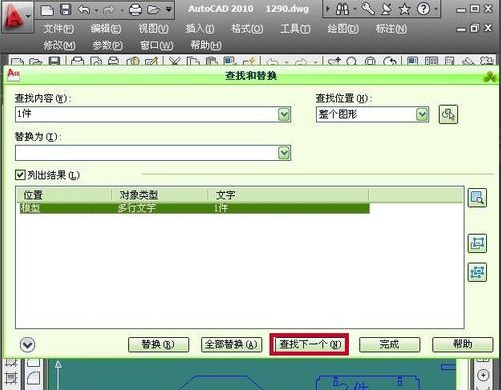Image resolution: width=501 pixels, height=390 pixels.
Task: Open the Help icon dropdown arrow
Action: point(435,9)
